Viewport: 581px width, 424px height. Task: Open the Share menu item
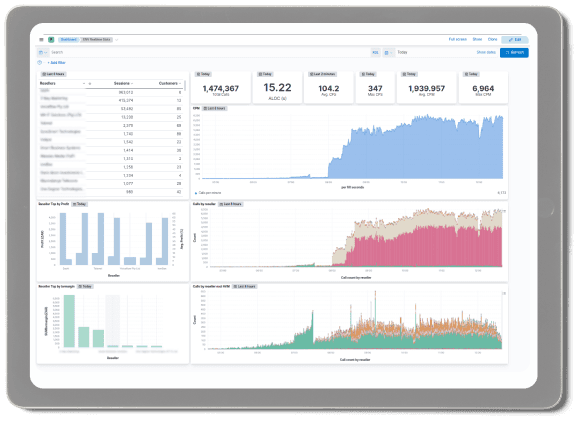pyautogui.click(x=477, y=39)
